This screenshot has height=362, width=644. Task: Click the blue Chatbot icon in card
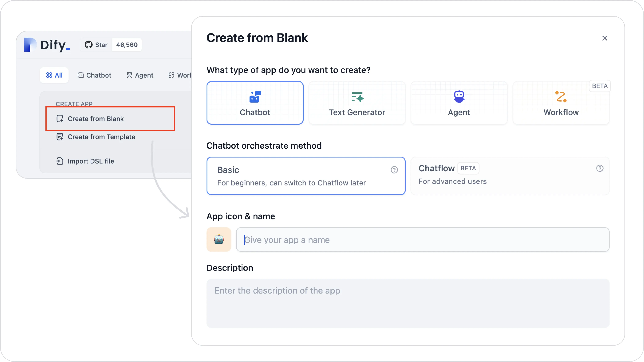[255, 97]
